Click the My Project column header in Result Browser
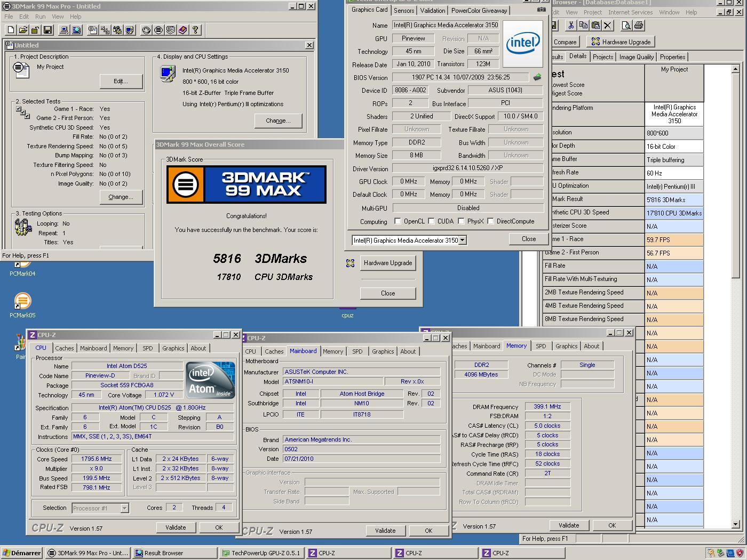The image size is (747, 560). (x=674, y=83)
